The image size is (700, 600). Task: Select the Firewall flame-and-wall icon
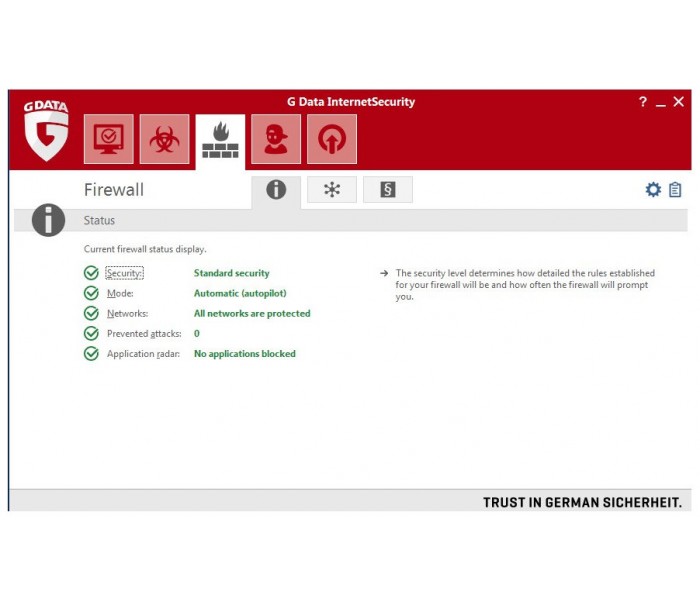point(220,141)
